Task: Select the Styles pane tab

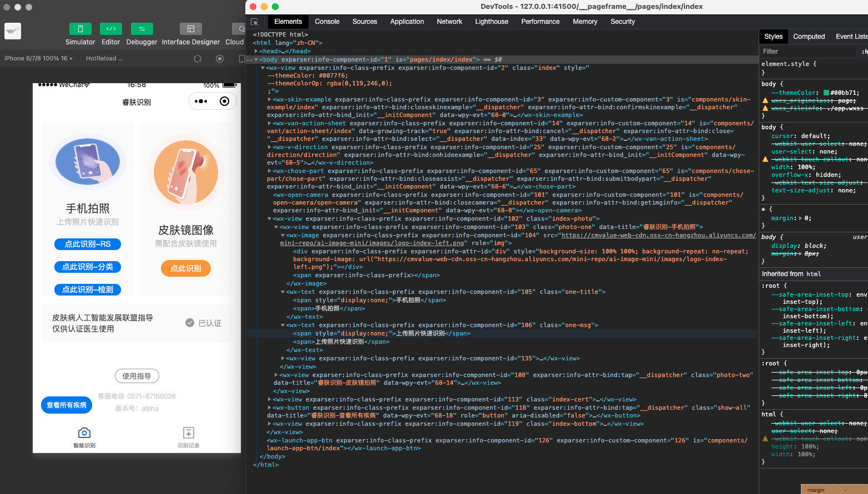Action: tap(773, 37)
